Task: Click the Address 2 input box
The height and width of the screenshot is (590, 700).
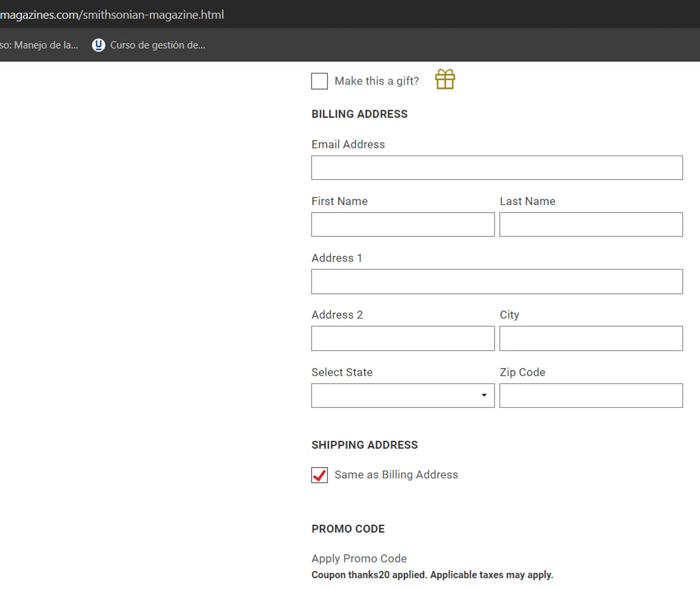Action: pyautogui.click(x=402, y=338)
